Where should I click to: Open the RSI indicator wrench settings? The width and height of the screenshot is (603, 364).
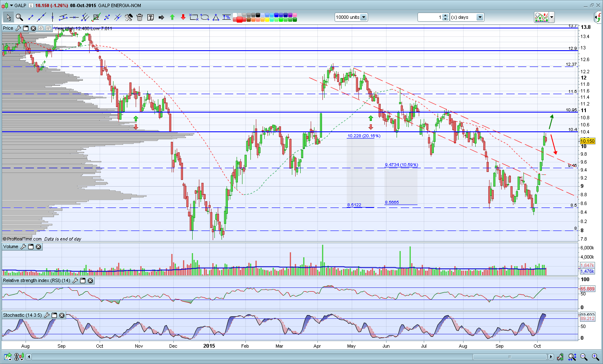coord(75,281)
